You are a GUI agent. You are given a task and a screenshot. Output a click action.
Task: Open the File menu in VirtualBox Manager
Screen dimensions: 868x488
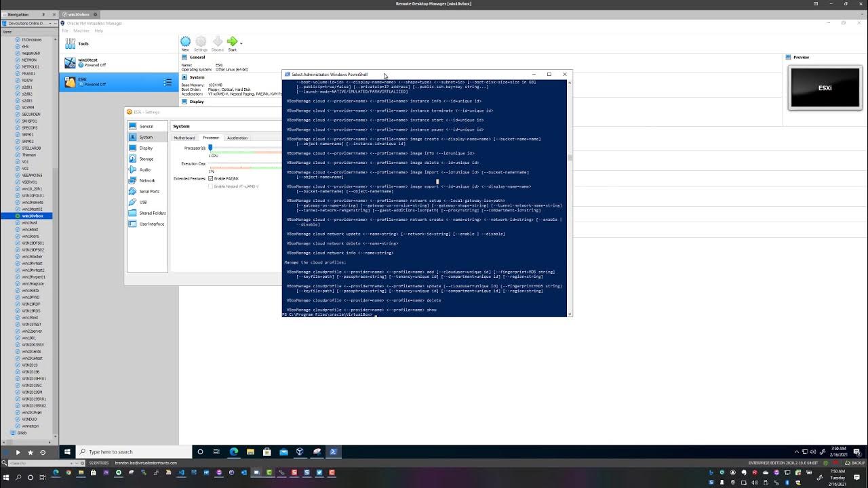(66, 30)
